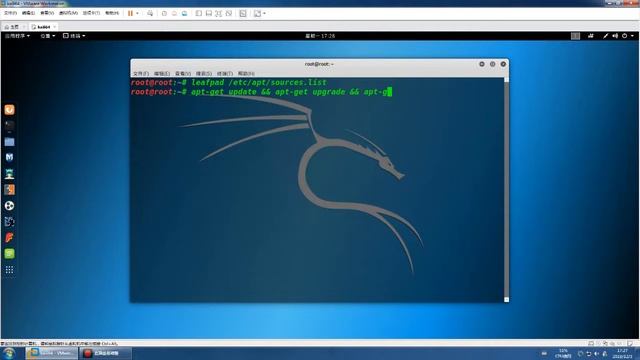Click the Windows tray volume icon

596,354
